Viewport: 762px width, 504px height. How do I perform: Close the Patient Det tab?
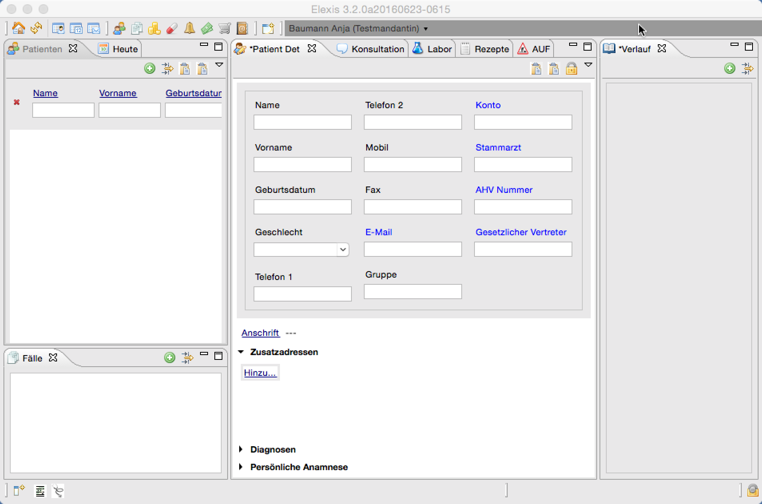click(312, 48)
